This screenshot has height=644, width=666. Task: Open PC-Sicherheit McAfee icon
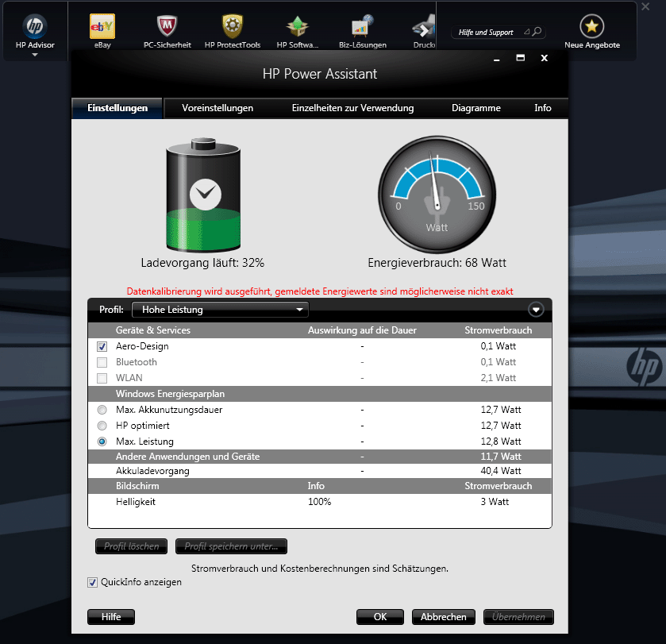tap(167, 26)
